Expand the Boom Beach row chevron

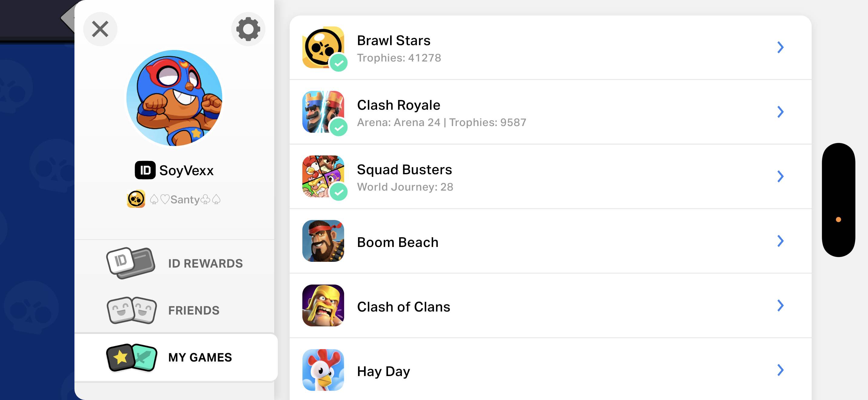(x=781, y=241)
